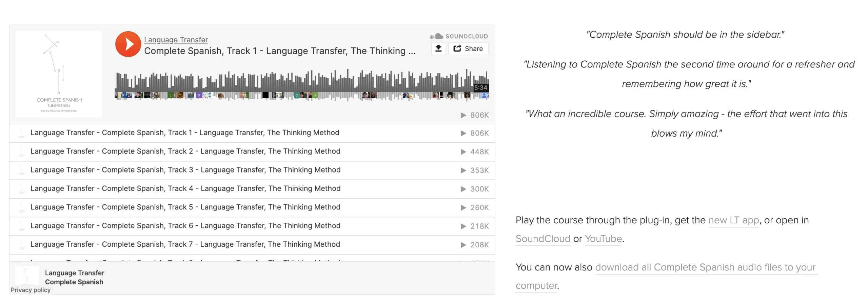Open the Language Transfer artist link
868x302 pixels.
point(176,40)
